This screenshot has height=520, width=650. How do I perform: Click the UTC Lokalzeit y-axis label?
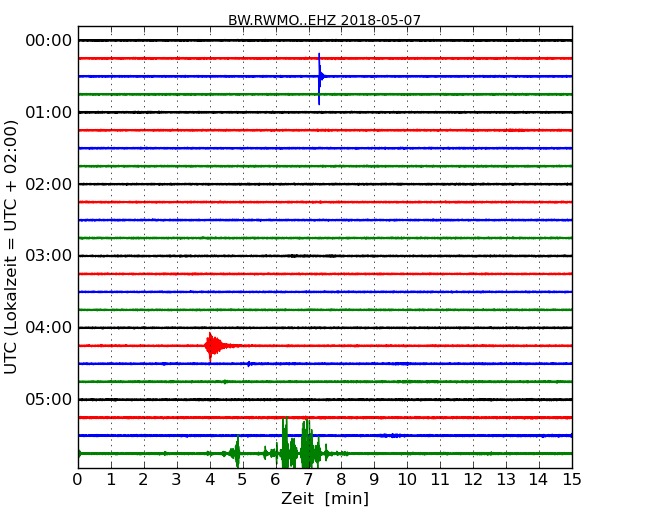pos(11,247)
